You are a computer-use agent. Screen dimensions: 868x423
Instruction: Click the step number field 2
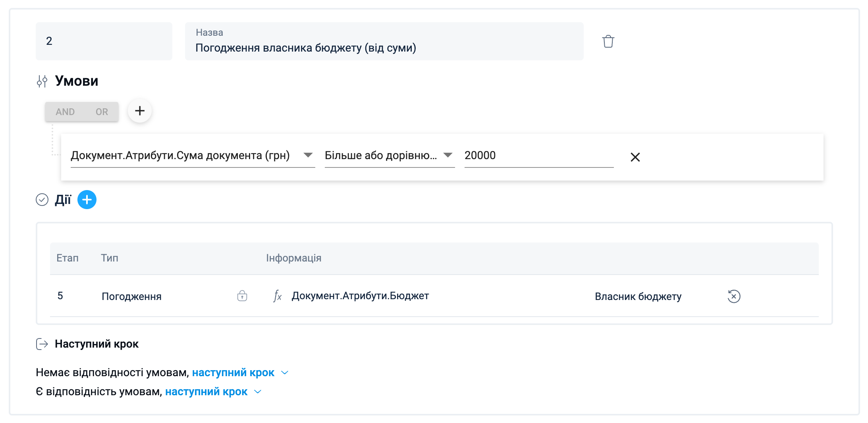click(104, 41)
